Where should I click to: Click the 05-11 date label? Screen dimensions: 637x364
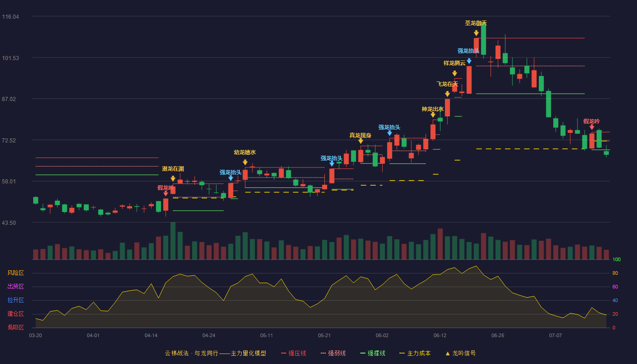pyautogui.click(x=267, y=335)
